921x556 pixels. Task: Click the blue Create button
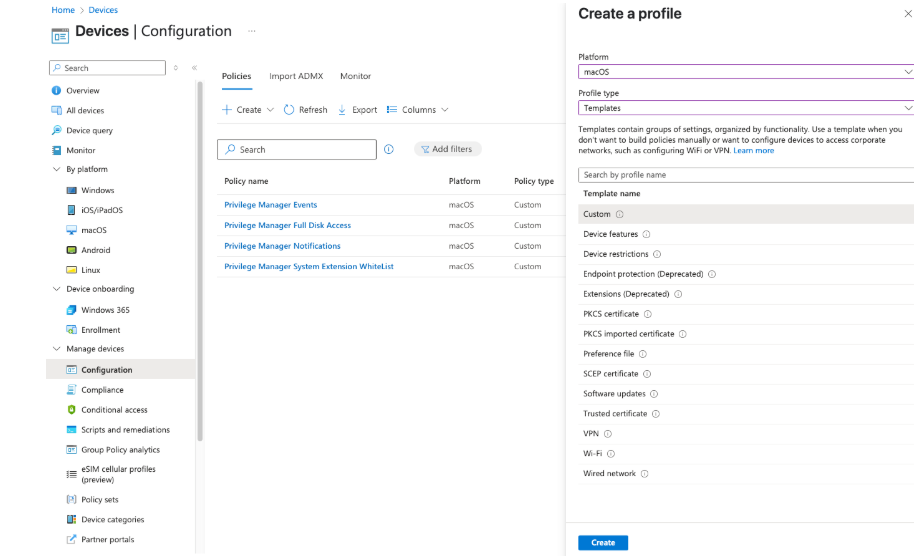(603, 542)
